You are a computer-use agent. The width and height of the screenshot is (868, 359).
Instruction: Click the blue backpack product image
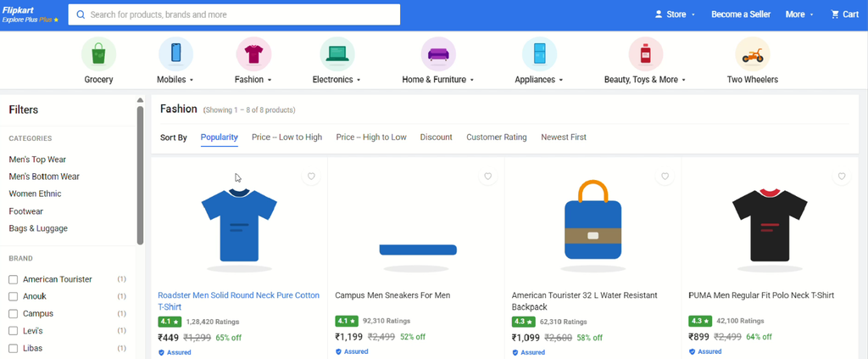(x=593, y=220)
